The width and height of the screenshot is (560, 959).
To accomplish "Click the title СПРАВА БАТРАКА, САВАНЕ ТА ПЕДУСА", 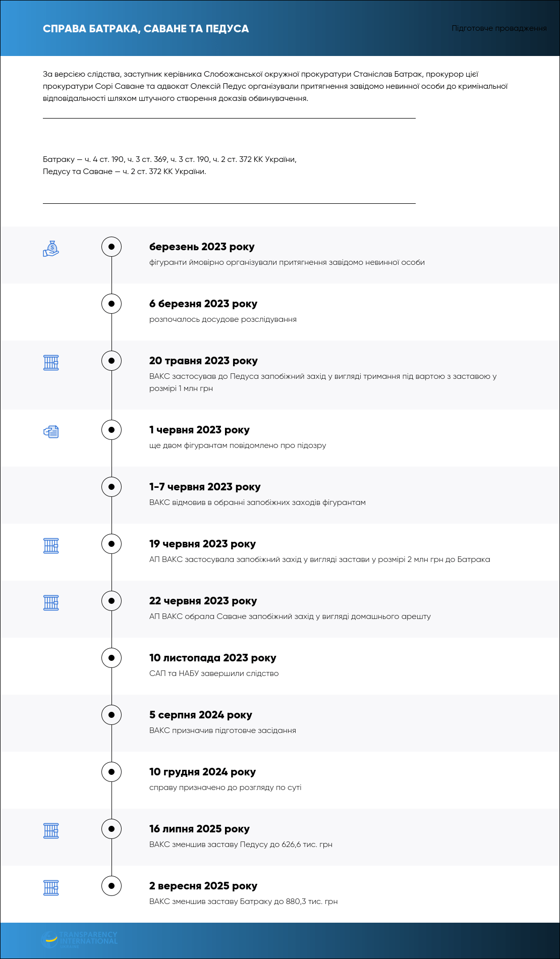I will click(146, 29).
